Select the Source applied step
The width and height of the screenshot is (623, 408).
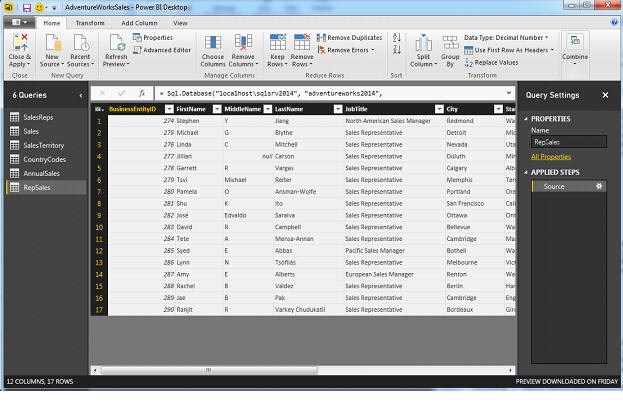pos(569,186)
